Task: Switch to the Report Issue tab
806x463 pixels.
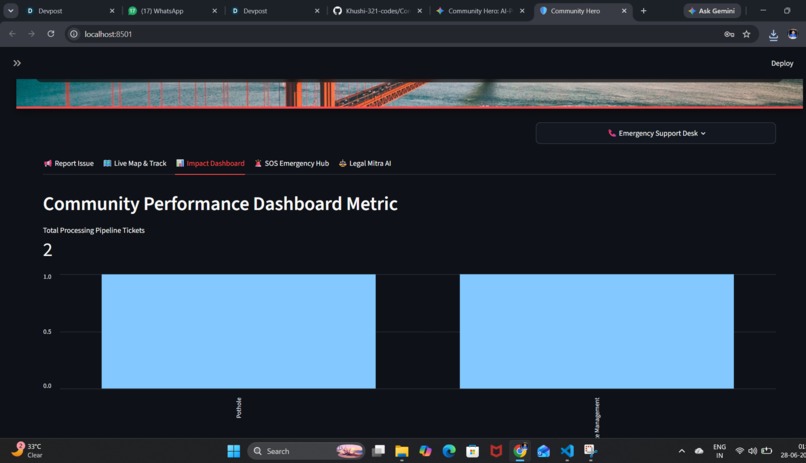Action: (x=69, y=163)
